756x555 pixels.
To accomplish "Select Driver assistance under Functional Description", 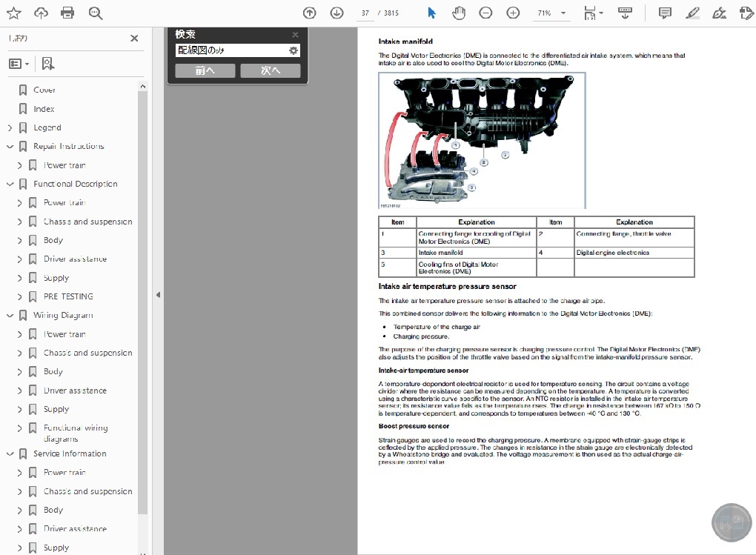I will (75, 259).
